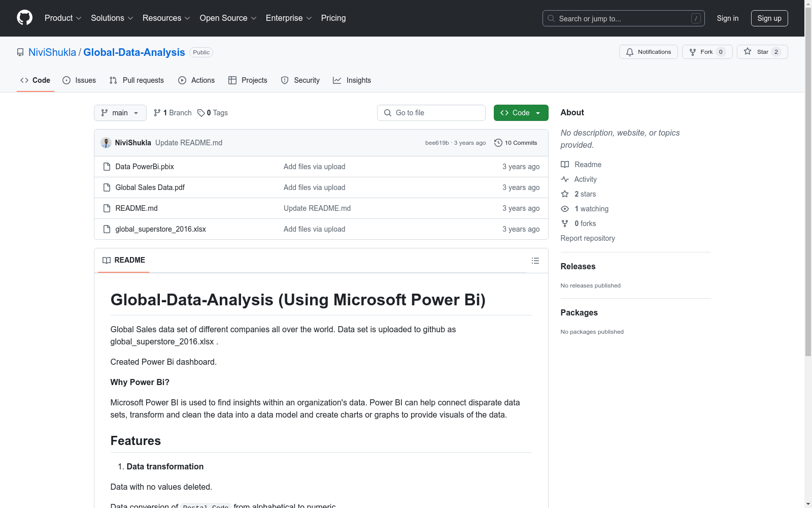The image size is (812, 508).
Task: Star the repository using the star icon
Action: click(x=748, y=51)
